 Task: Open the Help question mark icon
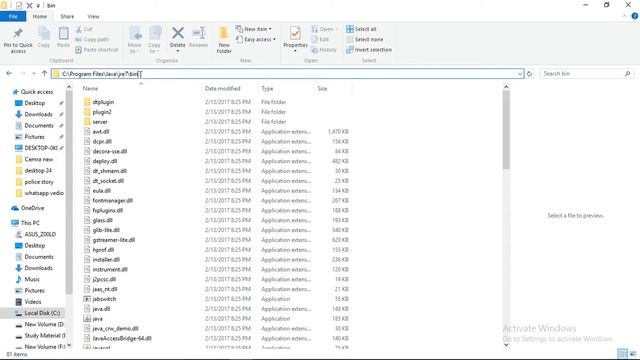[x=635, y=16]
